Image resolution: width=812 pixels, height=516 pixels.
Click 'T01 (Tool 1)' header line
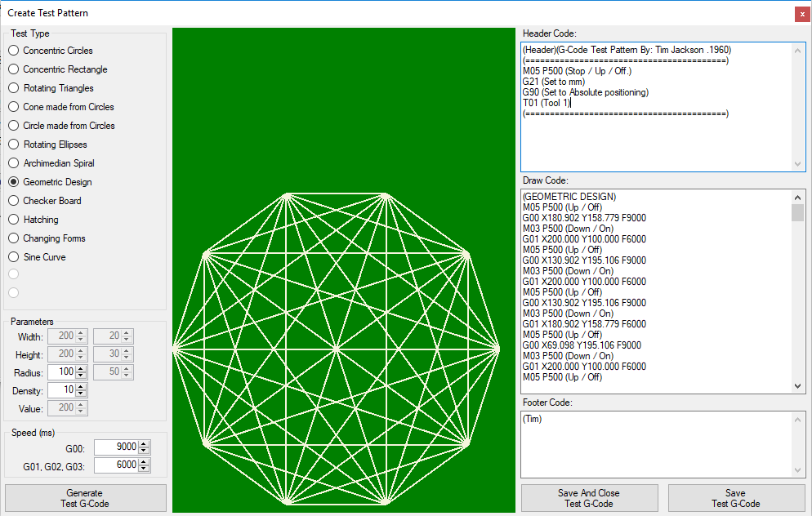coord(547,103)
